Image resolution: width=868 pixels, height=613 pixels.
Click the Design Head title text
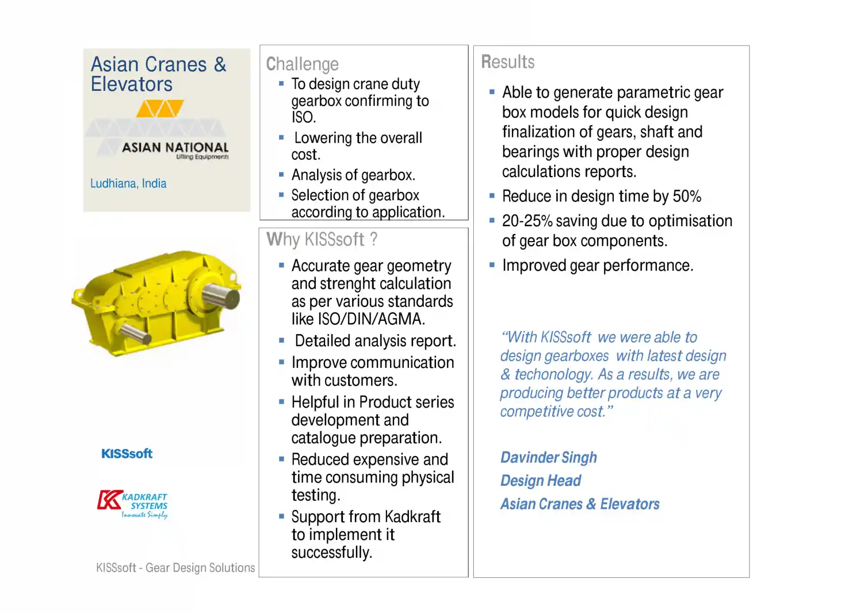click(x=541, y=481)
